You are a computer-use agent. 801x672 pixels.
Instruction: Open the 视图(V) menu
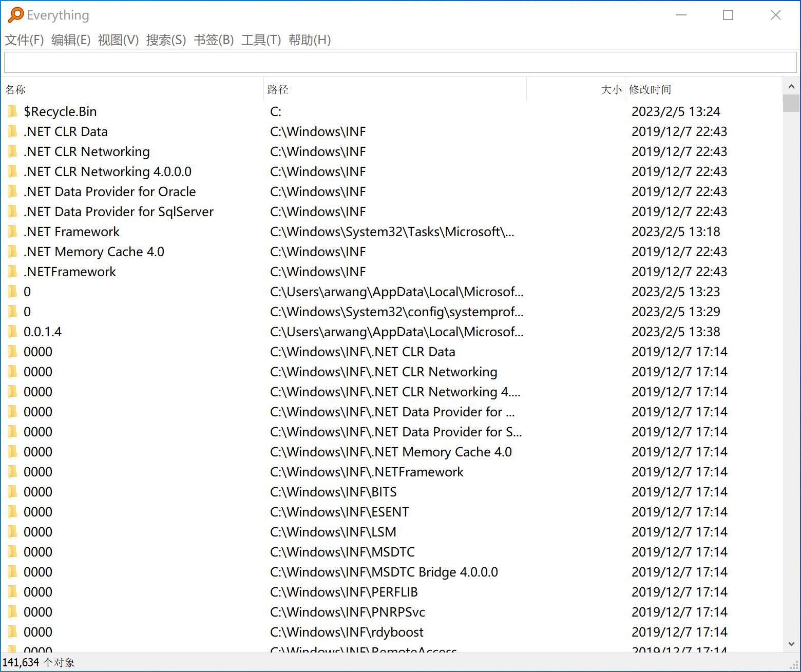(x=118, y=40)
